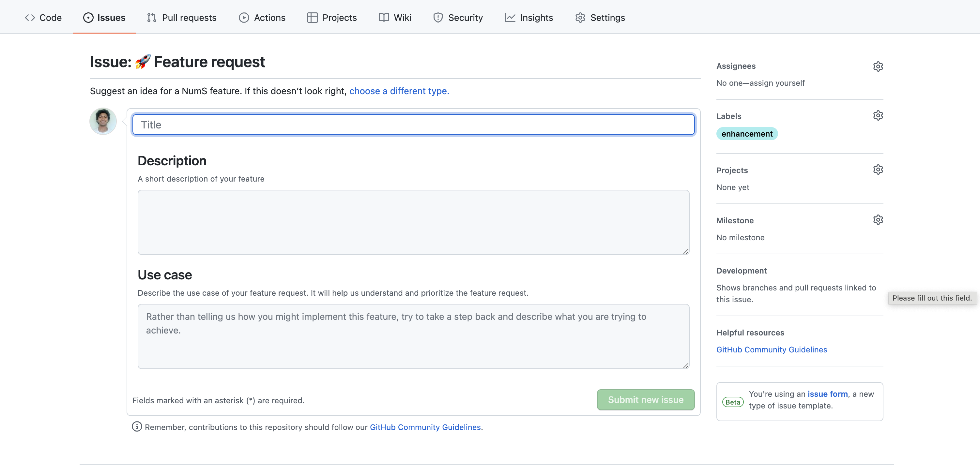Click inside the Use case text area

[413, 336]
